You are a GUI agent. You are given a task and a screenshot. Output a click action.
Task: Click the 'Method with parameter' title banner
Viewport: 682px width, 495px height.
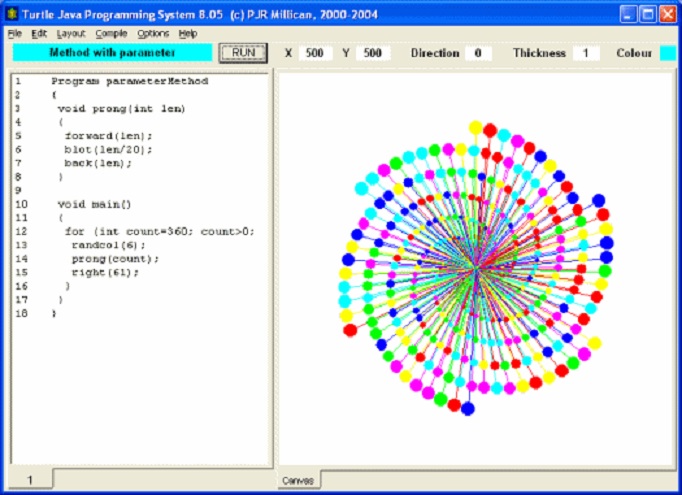pos(112,52)
